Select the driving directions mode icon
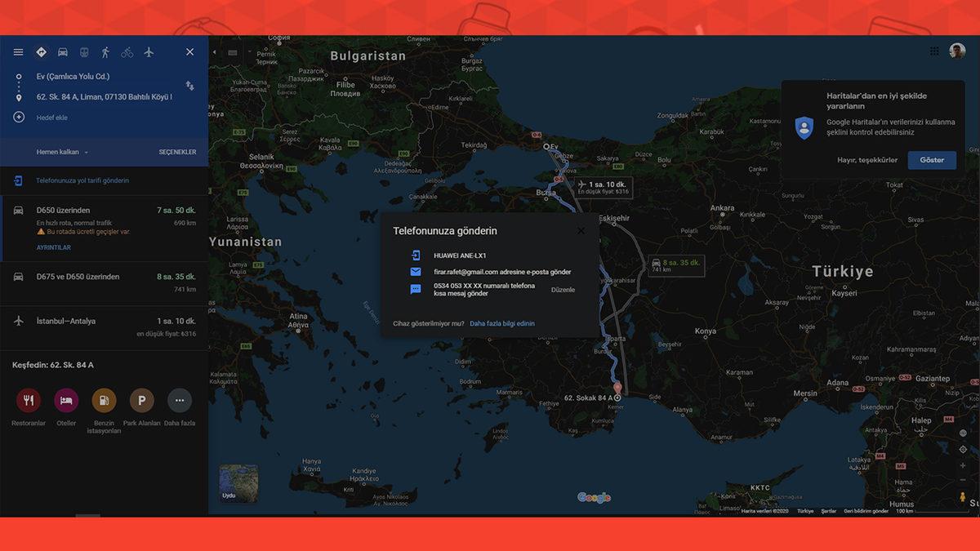The height and width of the screenshot is (551, 980). (63, 51)
